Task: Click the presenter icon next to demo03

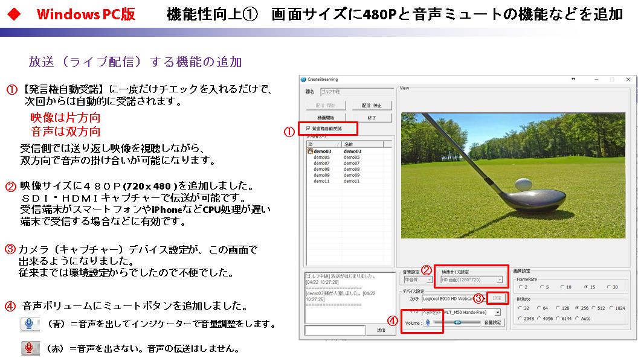Action: pyautogui.click(x=310, y=151)
